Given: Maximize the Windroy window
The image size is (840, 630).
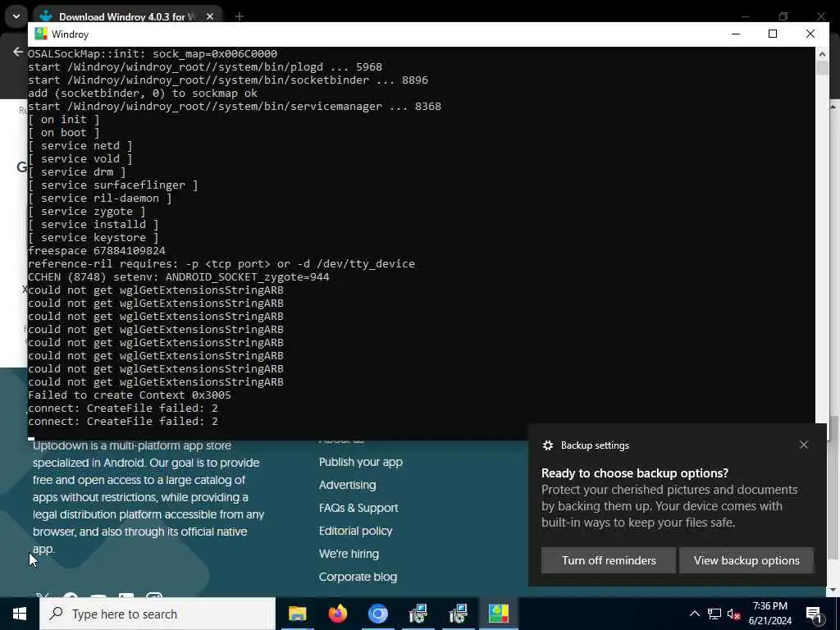Looking at the screenshot, I should tap(773, 34).
